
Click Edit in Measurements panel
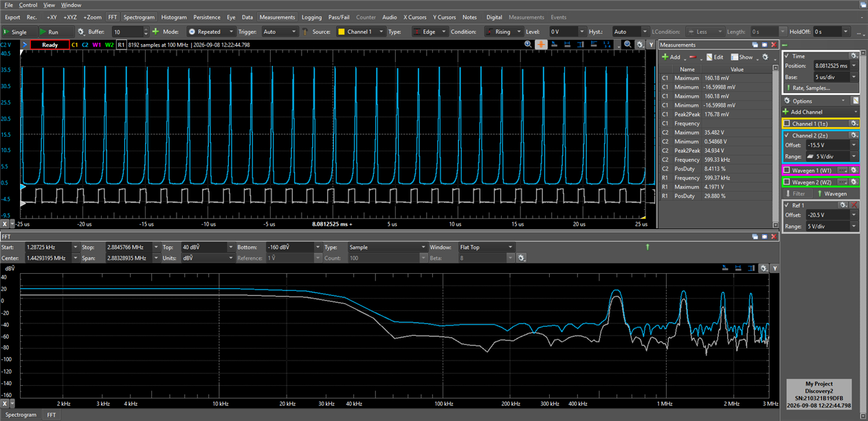tap(715, 57)
